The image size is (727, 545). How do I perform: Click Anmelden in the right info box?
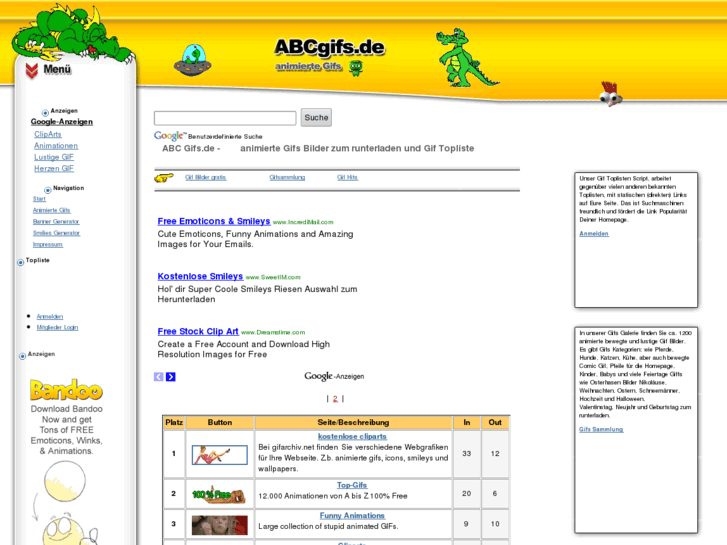(x=594, y=233)
